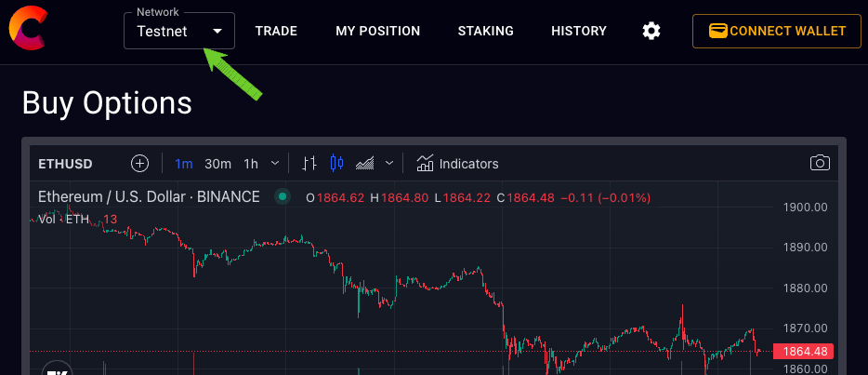Open the Indicators menu
The height and width of the screenshot is (375, 868).
click(x=457, y=164)
